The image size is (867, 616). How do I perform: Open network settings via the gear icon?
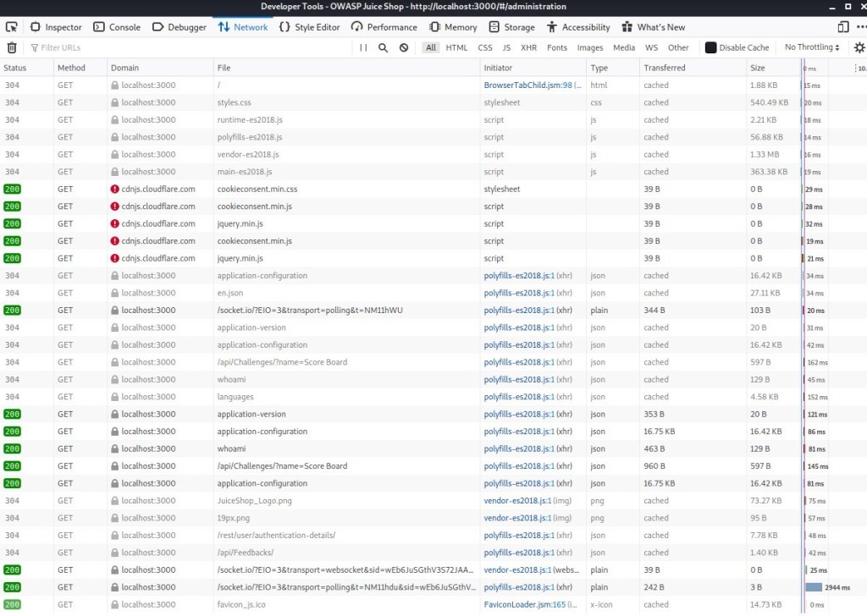click(860, 47)
